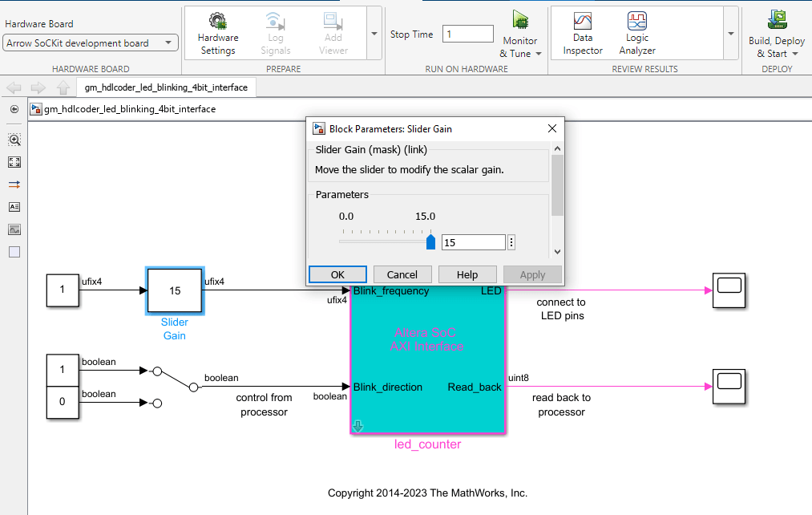812x515 pixels.
Task: Click the Hide/Show Model Browser arrow icon
Action: [14, 109]
